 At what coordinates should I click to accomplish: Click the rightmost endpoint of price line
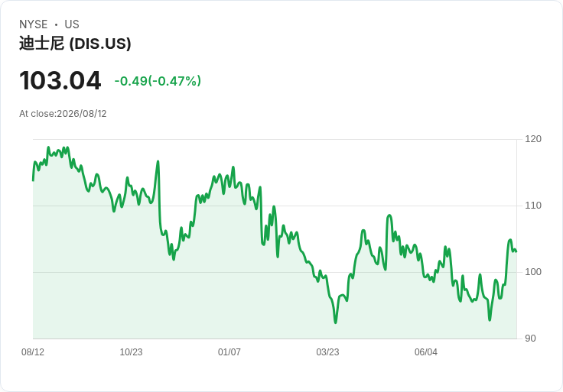click(x=516, y=251)
